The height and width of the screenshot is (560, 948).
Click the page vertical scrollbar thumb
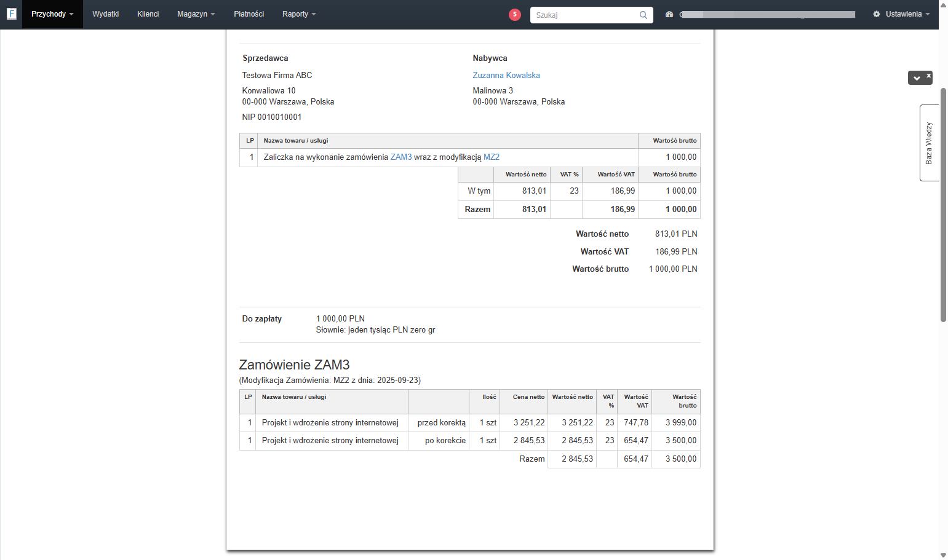943,205
